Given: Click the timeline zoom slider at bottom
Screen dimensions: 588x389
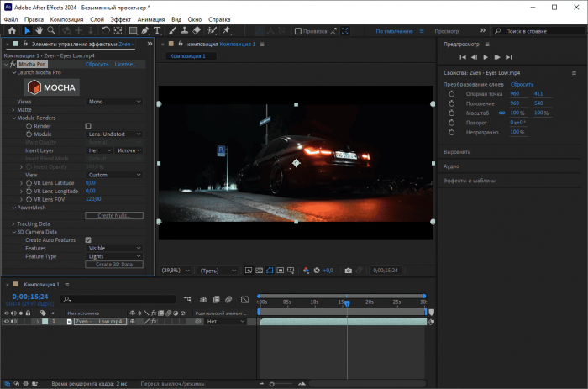Looking at the screenshot, I should 271,384.
